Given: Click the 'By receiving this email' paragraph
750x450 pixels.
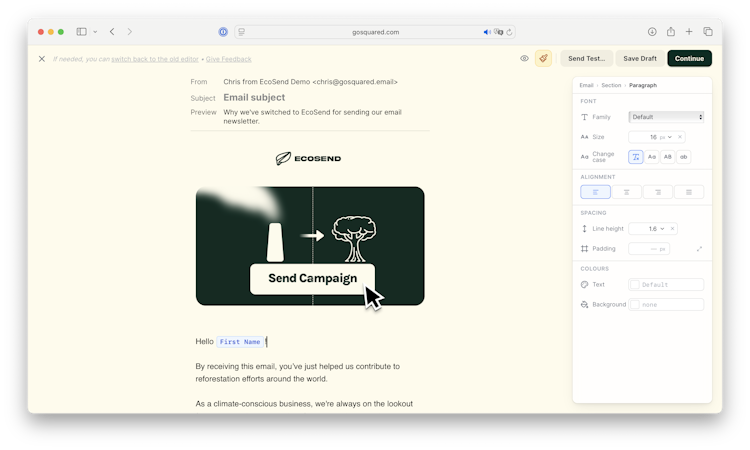Looking at the screenshot, I should coord(298,373).
